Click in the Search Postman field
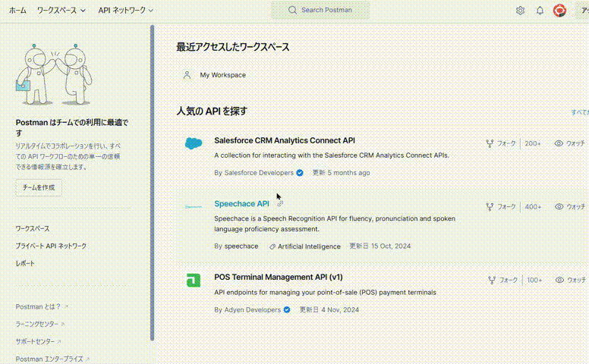Image resolution: width=589 pixels, height=364 pixels. click(320, 10)
